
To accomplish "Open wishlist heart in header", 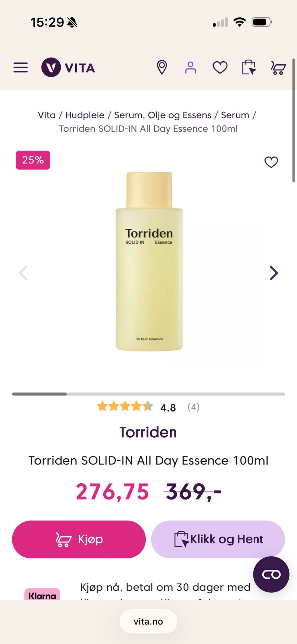I will point(220,67).
